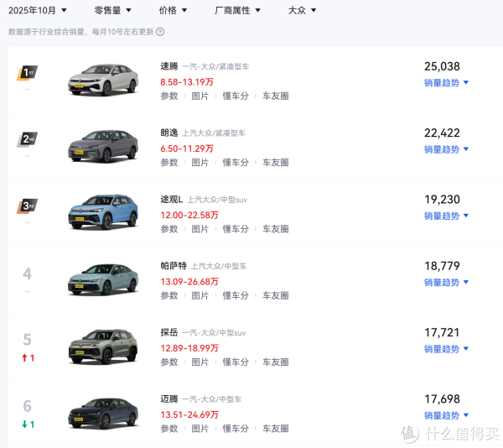
Task: Click the 迈腾 car photo
Action: click(x=102, y=411)
